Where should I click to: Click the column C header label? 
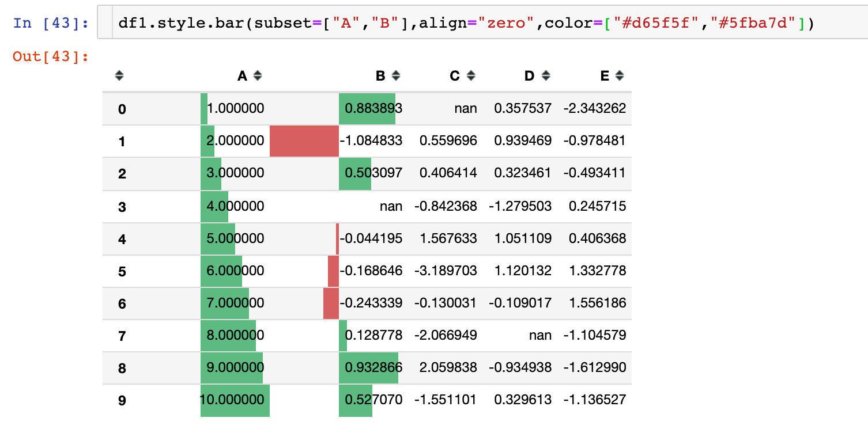[x=455, y=75]
